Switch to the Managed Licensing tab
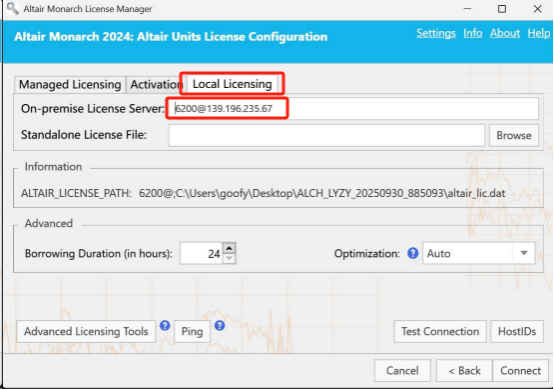This screenshot has height=389, width=554. coord(70,85)
